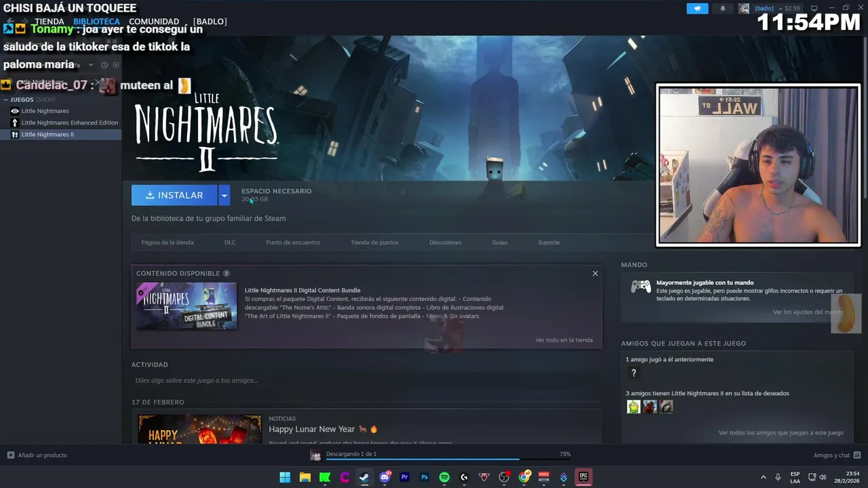Open second wishlist friend avatar
Screen dimensions: 868x488
pyautogui.click(x=650, y=407)
